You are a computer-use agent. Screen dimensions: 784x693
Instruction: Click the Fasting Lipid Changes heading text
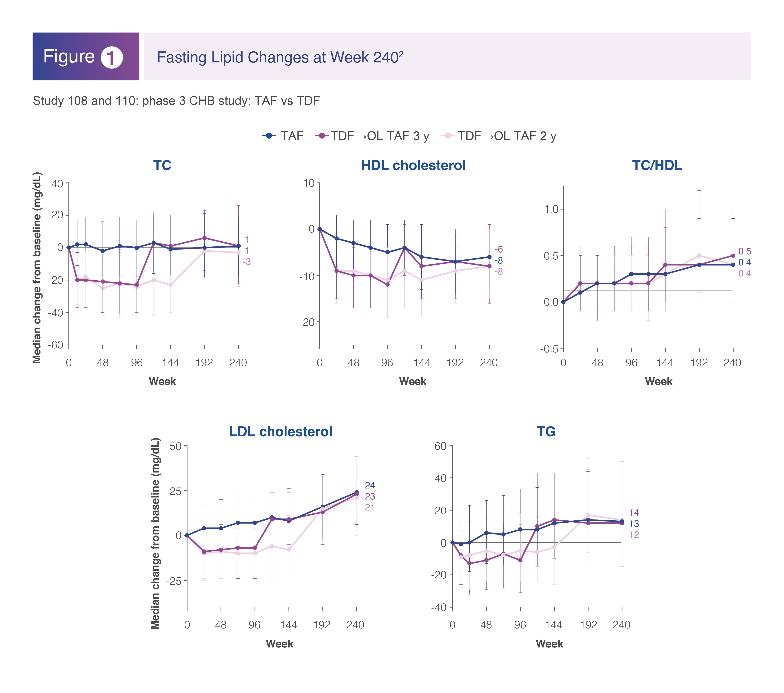[280, 57]
